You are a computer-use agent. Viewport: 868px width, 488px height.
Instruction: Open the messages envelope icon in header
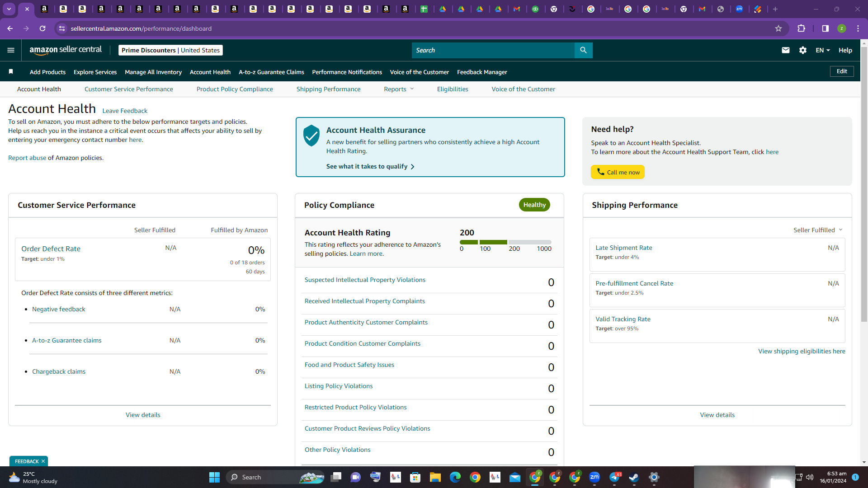coord(786,50)
